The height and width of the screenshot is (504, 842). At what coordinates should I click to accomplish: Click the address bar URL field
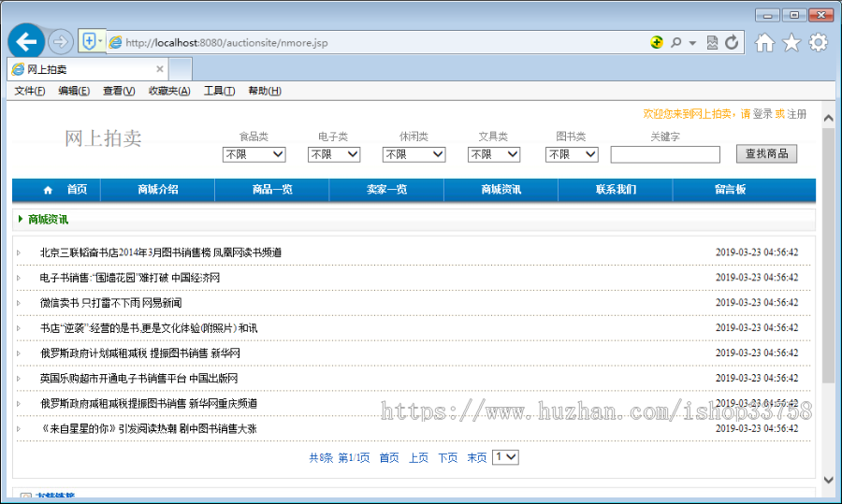pyautogui.click(x=376, y=42)
